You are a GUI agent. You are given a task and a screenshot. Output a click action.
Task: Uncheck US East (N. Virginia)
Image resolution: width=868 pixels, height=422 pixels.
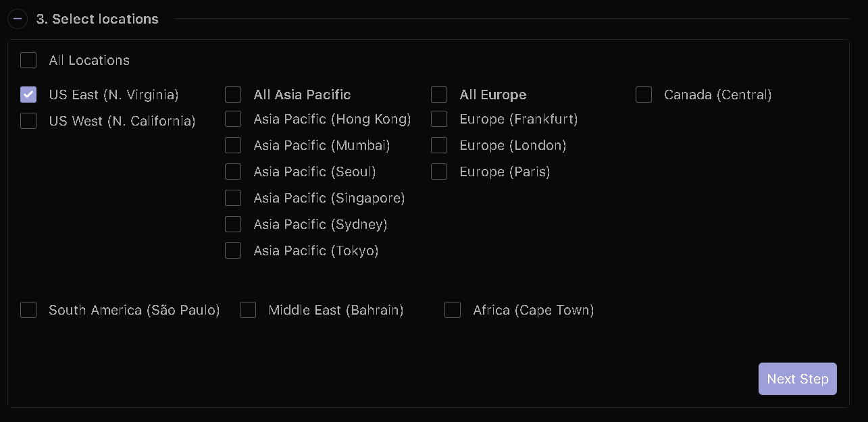(x=28, y=95)
